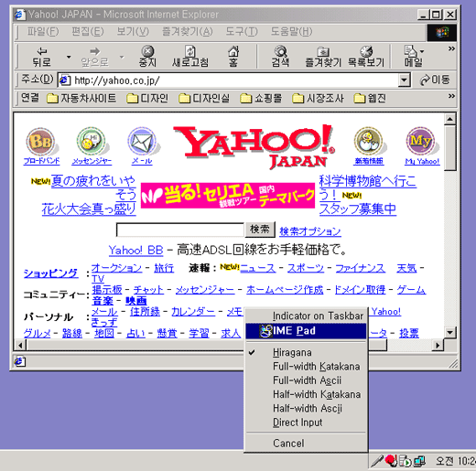Expand the address bar dropdown arrow
The width and height of the screenshot is (476, 471).
point(404,80)
